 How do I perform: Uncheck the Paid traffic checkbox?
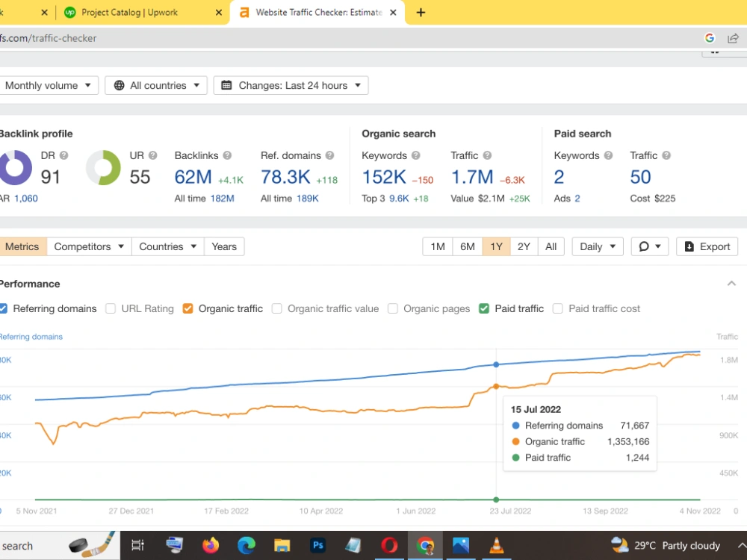coord(484,308)
